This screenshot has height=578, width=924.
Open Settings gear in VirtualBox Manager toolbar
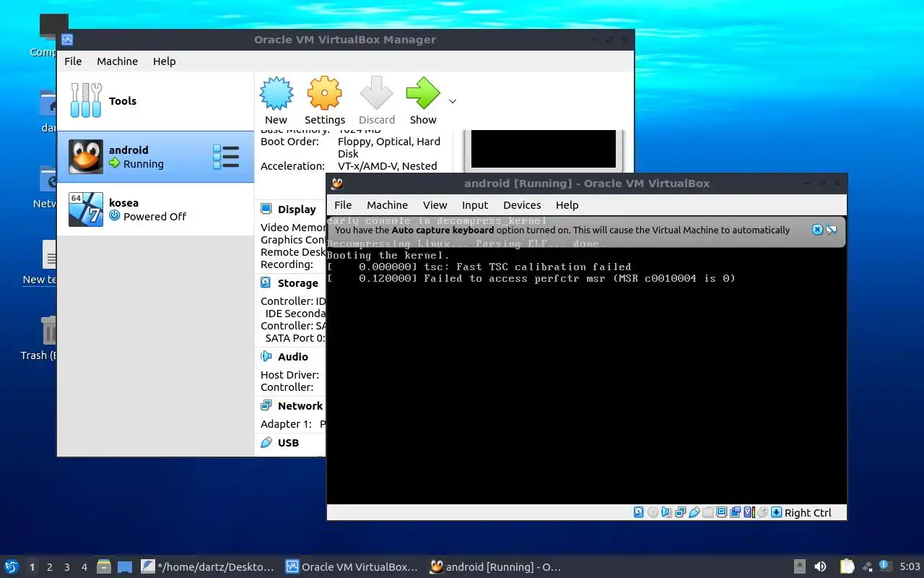(324, 93)
